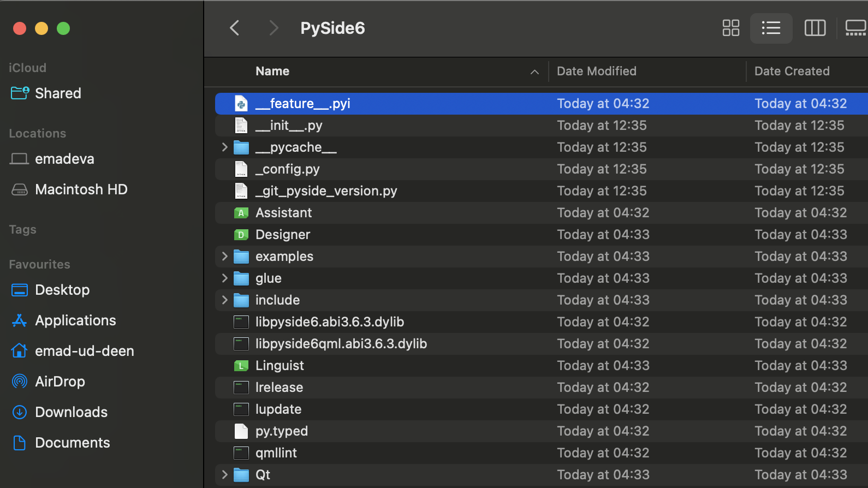868x488 pixels.
Task: Click the libpyside6qml.abi3.6.3.dylib file icon
Action: [241, 344]
